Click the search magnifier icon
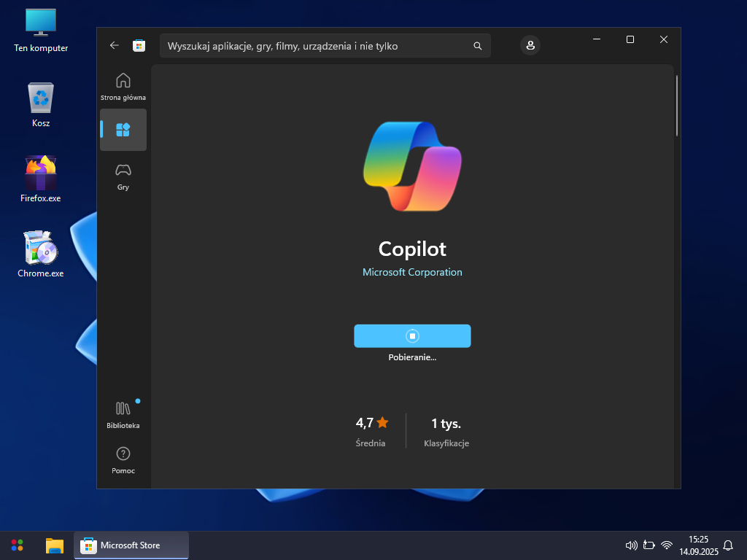This screenshot has width=747, height=560. tap(478, 46)
